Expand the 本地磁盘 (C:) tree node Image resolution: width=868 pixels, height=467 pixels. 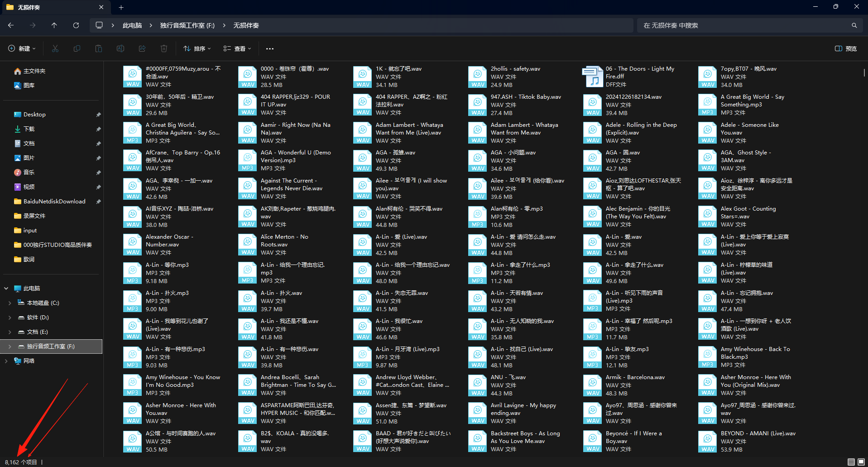point(10,303)
